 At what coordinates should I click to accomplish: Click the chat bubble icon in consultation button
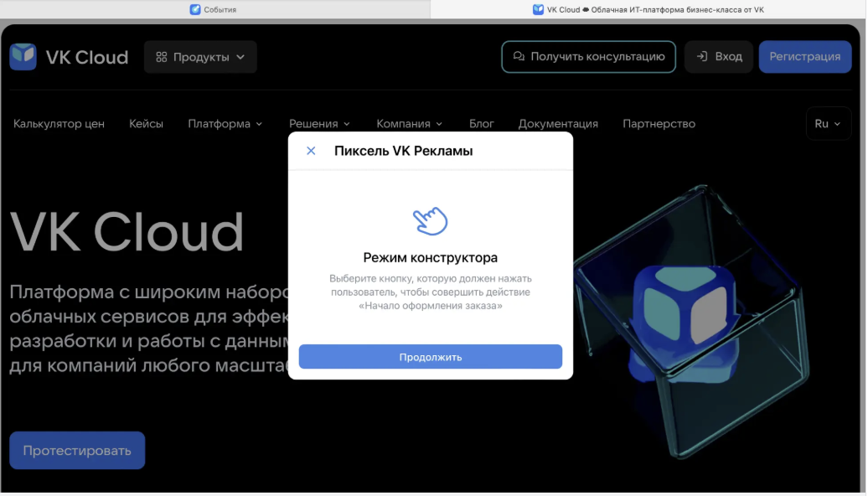click(517, 56)
